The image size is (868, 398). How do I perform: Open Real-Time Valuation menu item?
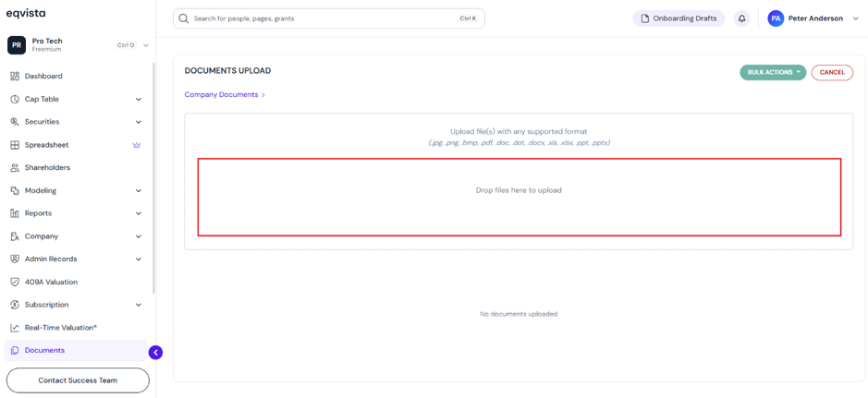click(x=76, y=328)
